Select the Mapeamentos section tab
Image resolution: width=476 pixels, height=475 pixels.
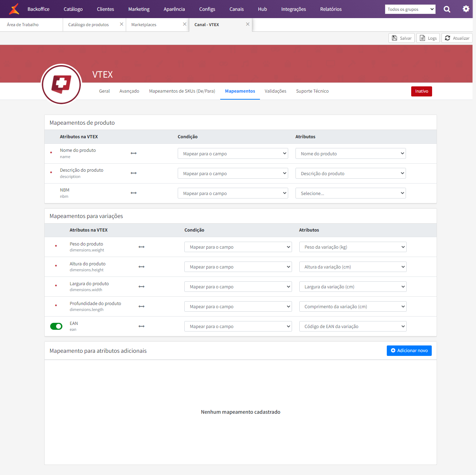(240, 91)
